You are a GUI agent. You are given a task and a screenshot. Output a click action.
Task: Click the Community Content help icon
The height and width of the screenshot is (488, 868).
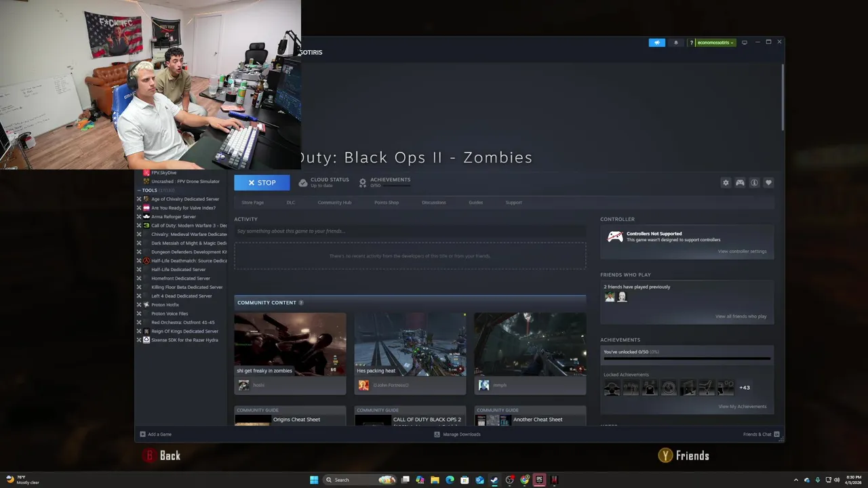(x=301, y=303)
